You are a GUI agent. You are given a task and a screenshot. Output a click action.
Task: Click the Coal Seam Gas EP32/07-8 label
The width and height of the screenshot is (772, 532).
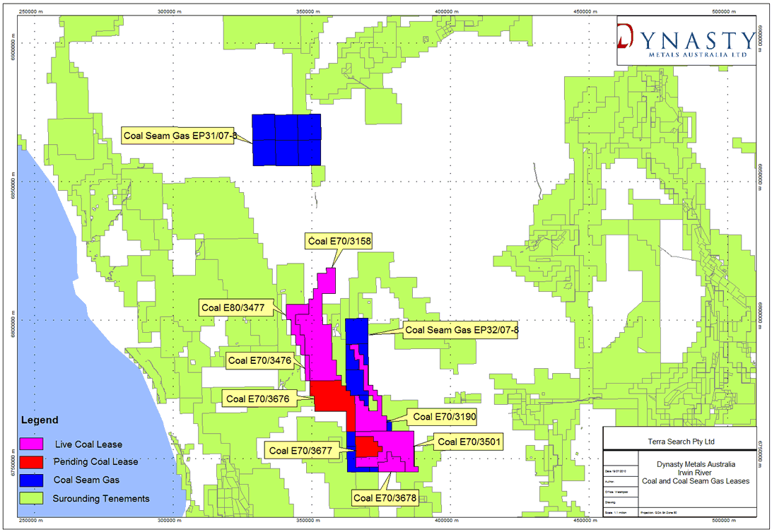462,330
